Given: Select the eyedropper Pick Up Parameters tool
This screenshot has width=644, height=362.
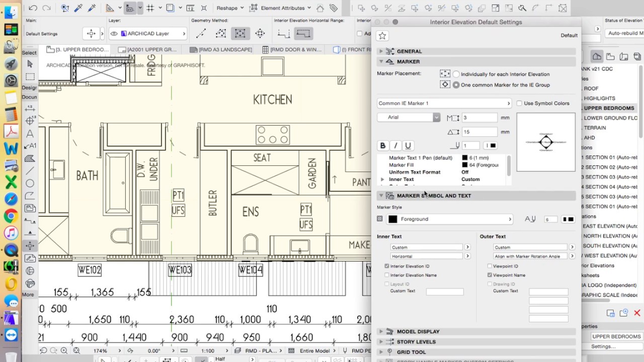Looking at the screenshot, I should coord(78,8).
